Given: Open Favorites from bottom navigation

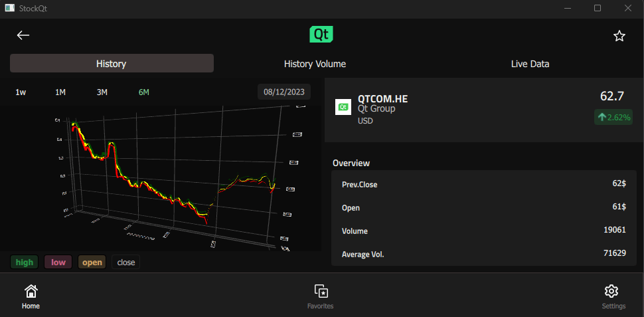Looking at the screenshot, I should [x=321, y=296].
